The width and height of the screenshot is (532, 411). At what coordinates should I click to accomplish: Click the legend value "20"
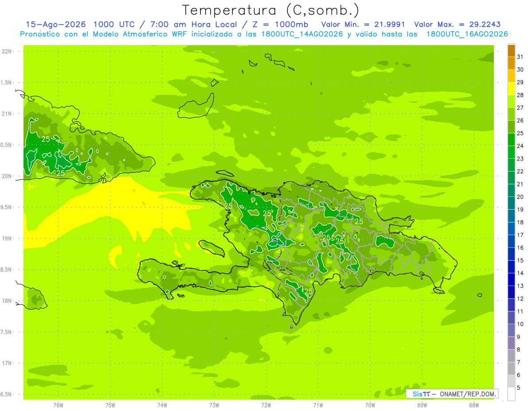click(520, 197)
